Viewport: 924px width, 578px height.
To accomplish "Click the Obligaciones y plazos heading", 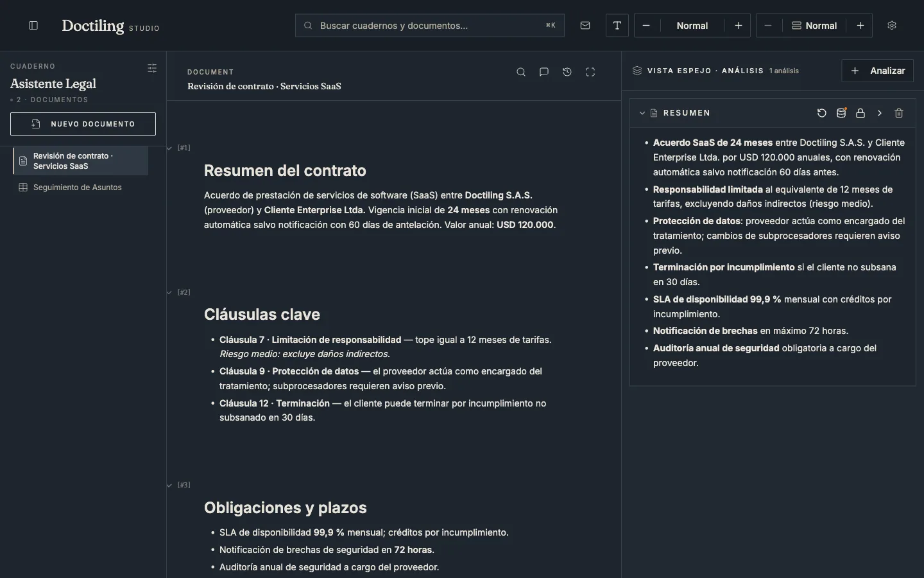I will point(286,508).
